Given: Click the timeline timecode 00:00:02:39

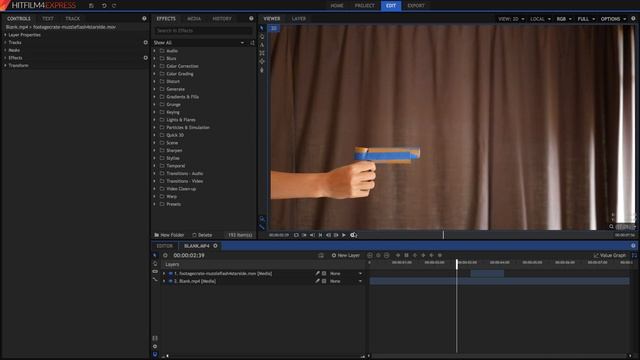Looking at the screenshot, I should click(x=189, y=256).
